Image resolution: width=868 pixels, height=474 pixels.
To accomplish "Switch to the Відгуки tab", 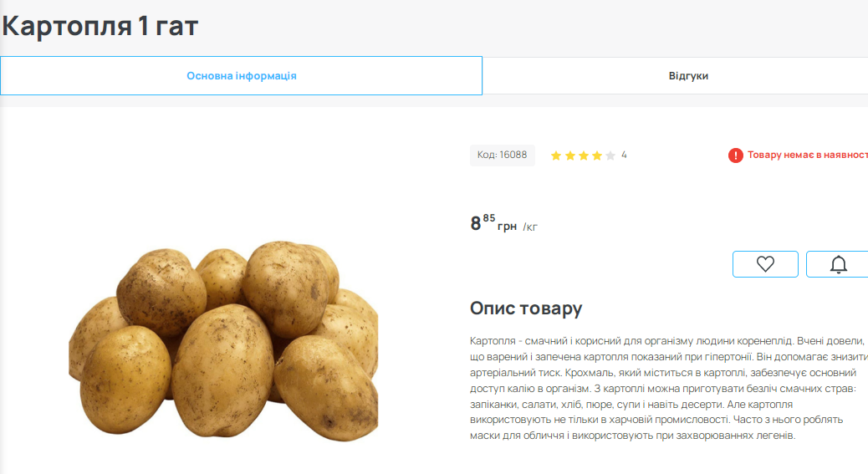I will (x=688, y=76).
